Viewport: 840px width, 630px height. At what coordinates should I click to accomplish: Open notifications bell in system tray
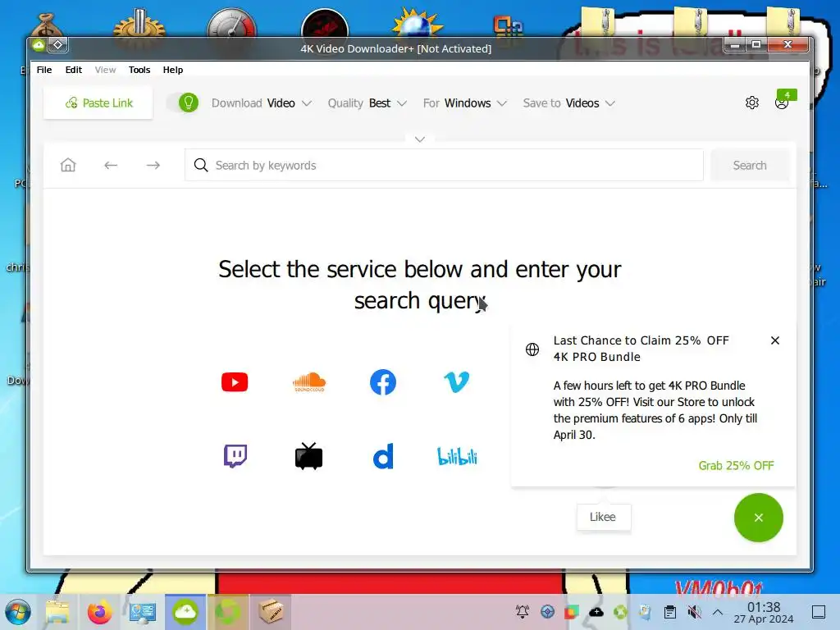coord(523,612)
